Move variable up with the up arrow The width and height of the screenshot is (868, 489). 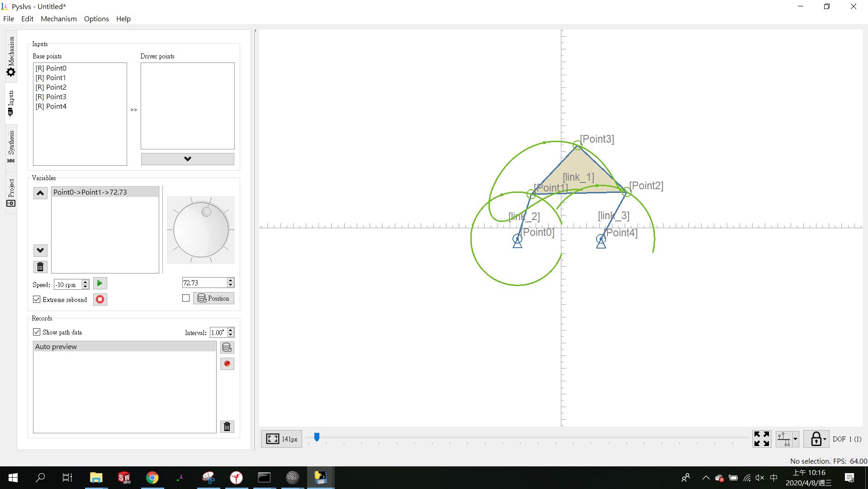click(x=40, y=193)
